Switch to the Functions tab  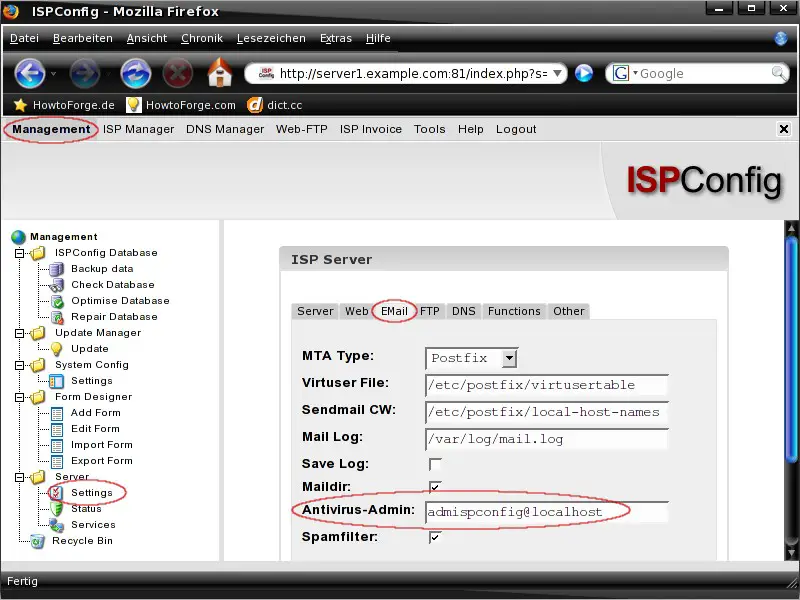point(514,311)
